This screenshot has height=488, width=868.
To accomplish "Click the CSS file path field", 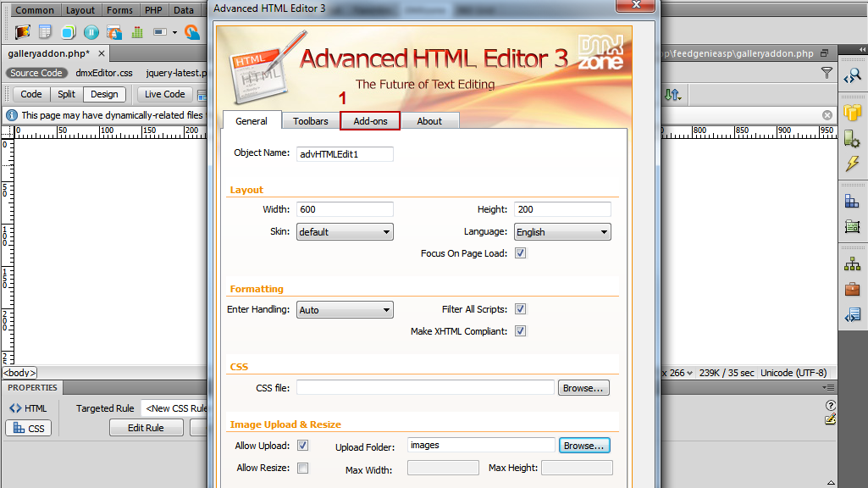I will [425, 388].
